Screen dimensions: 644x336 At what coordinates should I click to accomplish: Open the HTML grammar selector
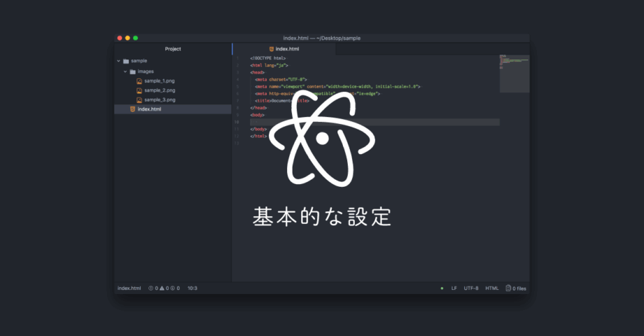492,288
